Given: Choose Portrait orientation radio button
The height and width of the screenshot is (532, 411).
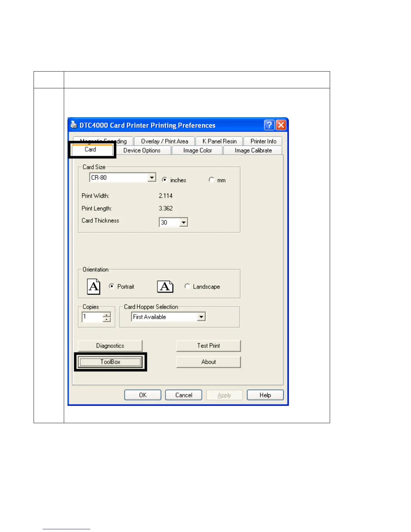Looking at the screenshot, I should (x=111, y=286).
